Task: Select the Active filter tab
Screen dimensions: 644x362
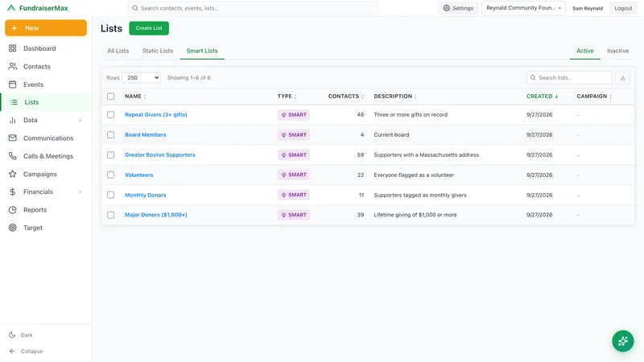Action: (x=585, y=51)
